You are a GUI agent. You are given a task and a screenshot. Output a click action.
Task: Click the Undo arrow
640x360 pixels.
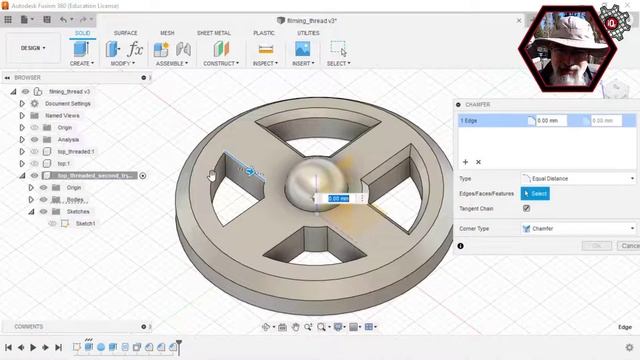pos(63,19)
